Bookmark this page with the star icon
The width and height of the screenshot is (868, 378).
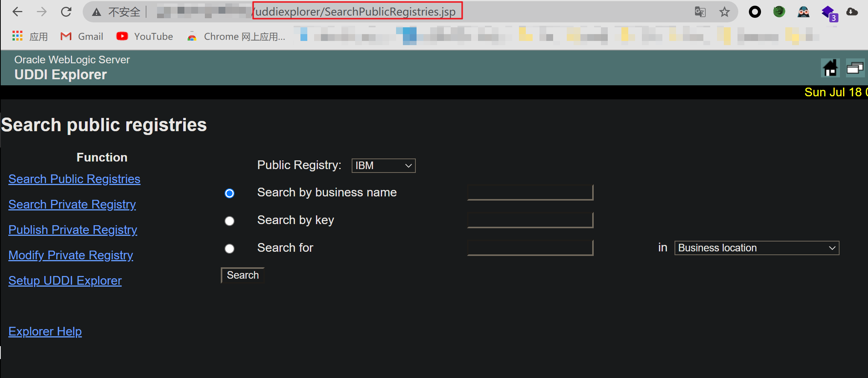click(725, 12)
